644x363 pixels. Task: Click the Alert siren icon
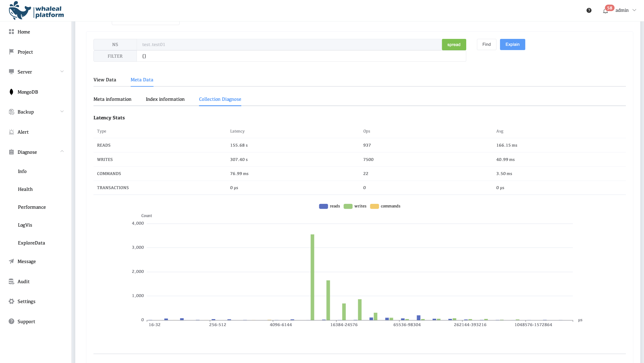point(11,132)
